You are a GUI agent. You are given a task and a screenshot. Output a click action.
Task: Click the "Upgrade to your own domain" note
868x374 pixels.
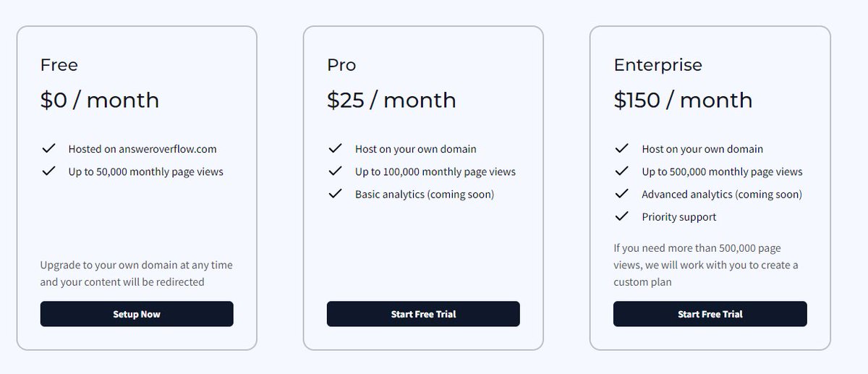tap(136, 273)
